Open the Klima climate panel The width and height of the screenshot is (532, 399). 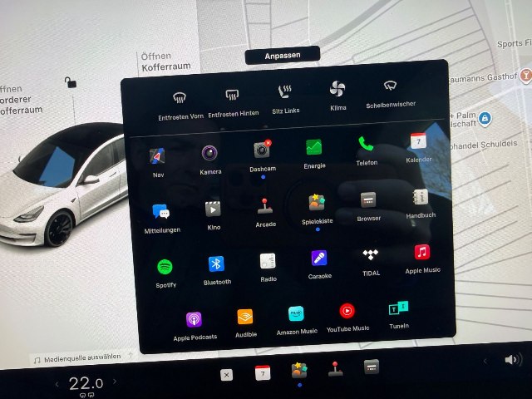coord(337,89)
